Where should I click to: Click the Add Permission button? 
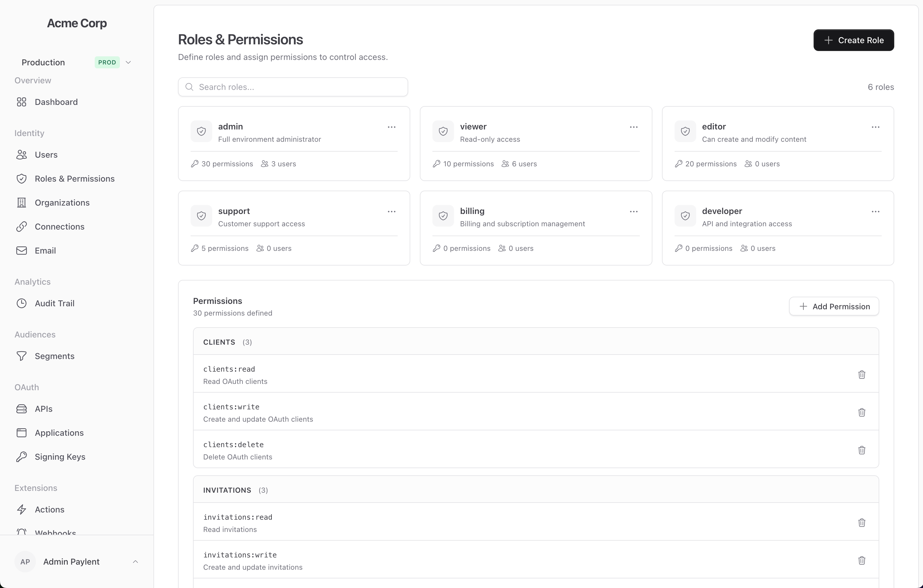(834, 306)
